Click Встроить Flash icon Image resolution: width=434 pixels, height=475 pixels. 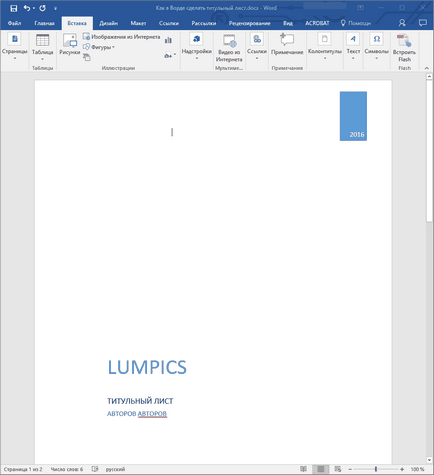[x=404, y=48]
